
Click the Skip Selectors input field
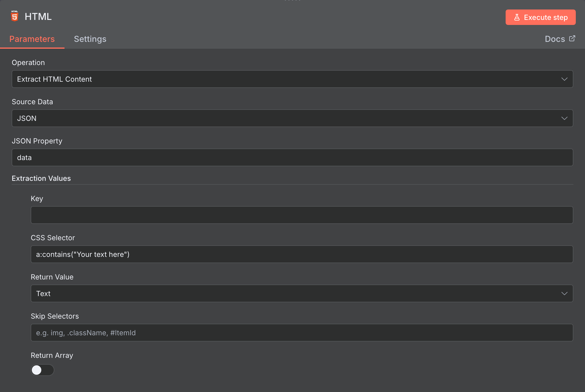click(x=302, y=333)
